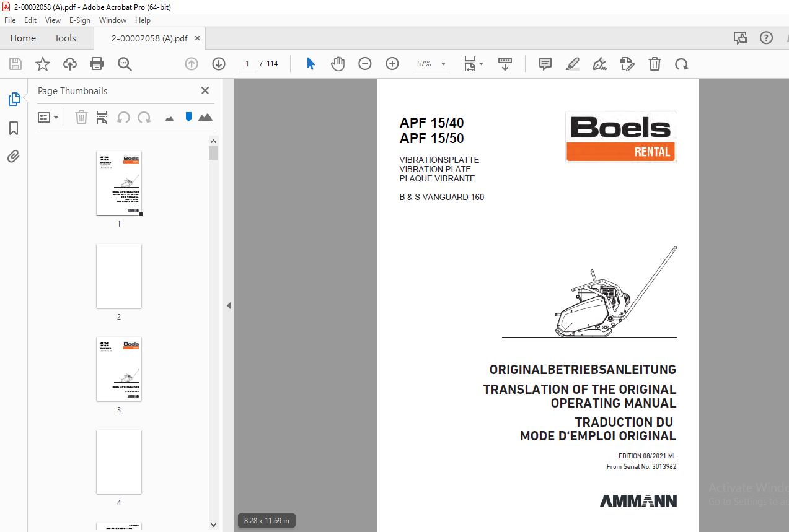Click the EDITION 08/2021 ML text
This screenshot has height=532, width=789.
coord(647,456)
